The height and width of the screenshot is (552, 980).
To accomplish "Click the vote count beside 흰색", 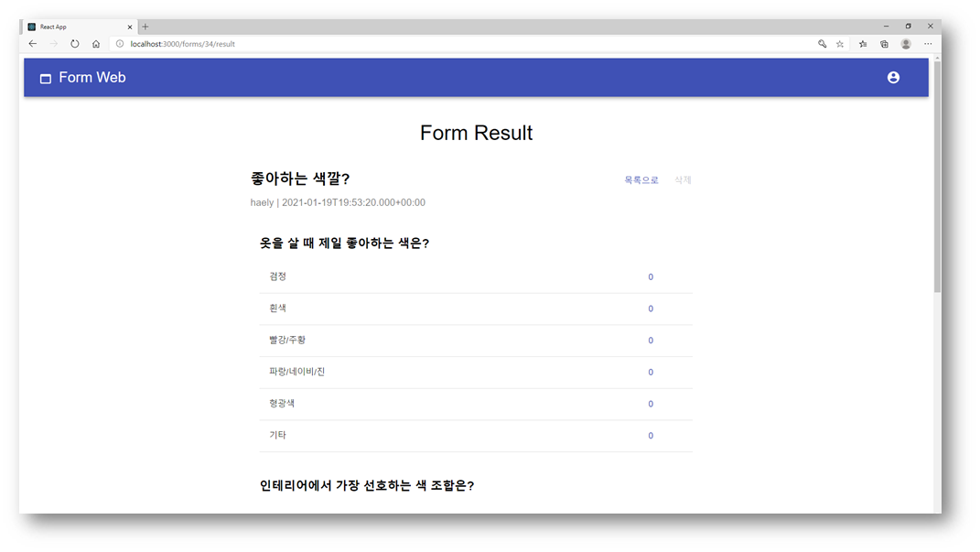I will pos(650,308).
